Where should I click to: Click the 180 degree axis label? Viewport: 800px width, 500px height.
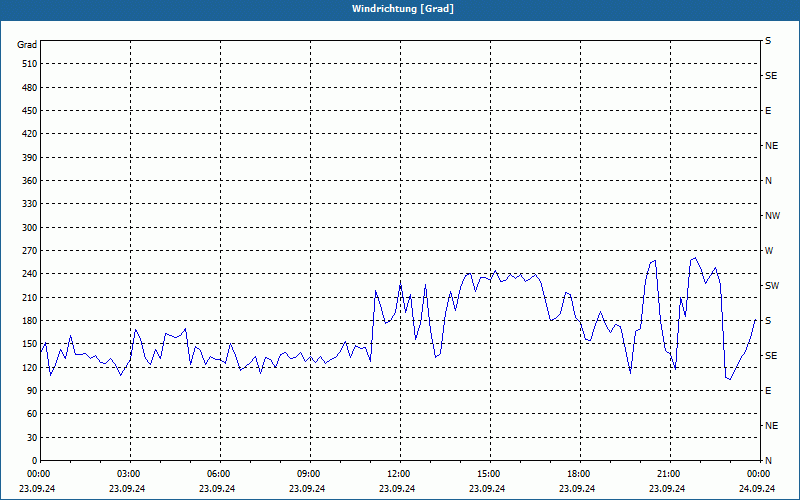(30, 321)
